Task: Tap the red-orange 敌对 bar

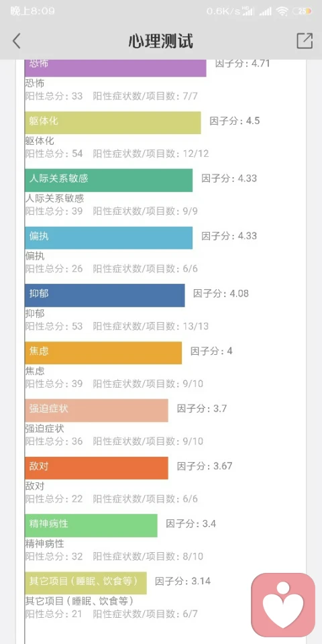Action: tap(97, 468)
